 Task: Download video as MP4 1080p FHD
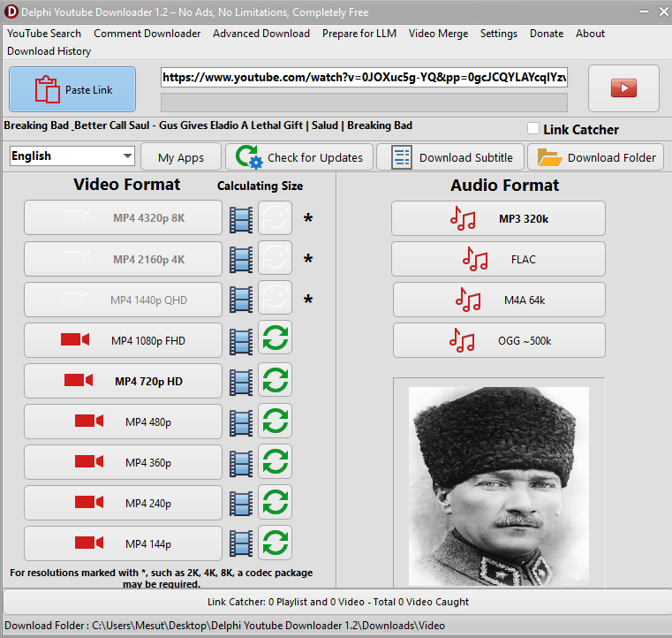(123, 340)
